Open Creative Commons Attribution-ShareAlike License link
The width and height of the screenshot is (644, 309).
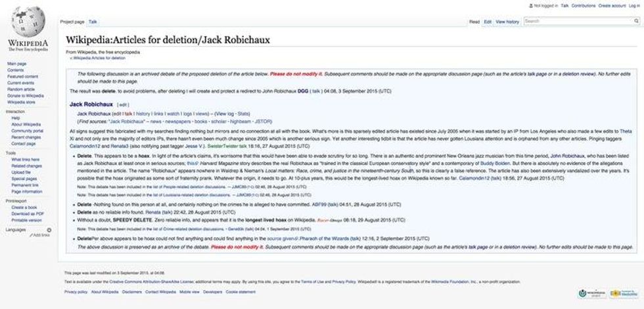pyautogui.click(x=151, y=282)
